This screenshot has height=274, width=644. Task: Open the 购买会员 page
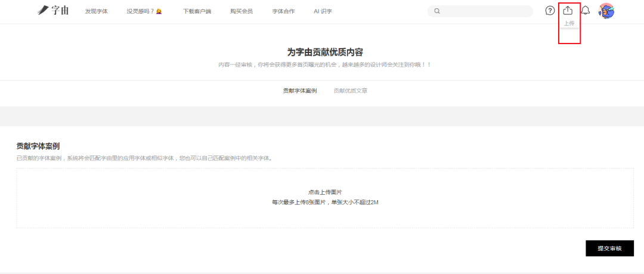(241, 11)
